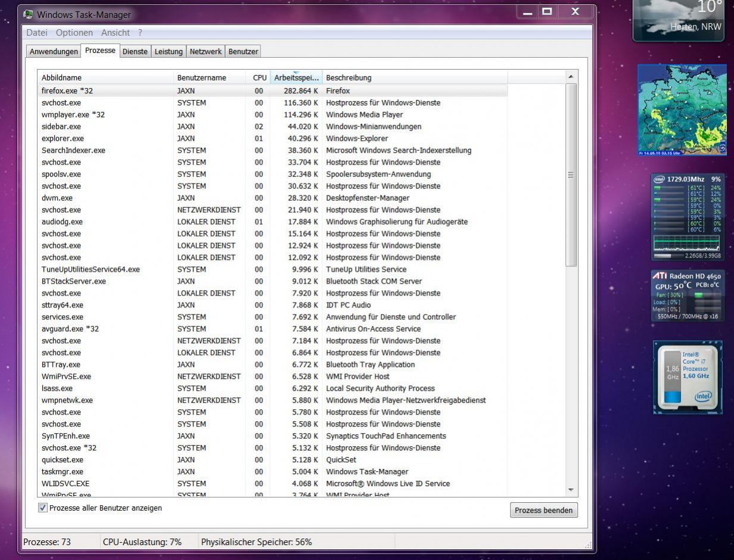Click 'Physikalischer Speicher: 56%' status entry
The height and width of the screenshot is (560, 734).
point(256,542)
